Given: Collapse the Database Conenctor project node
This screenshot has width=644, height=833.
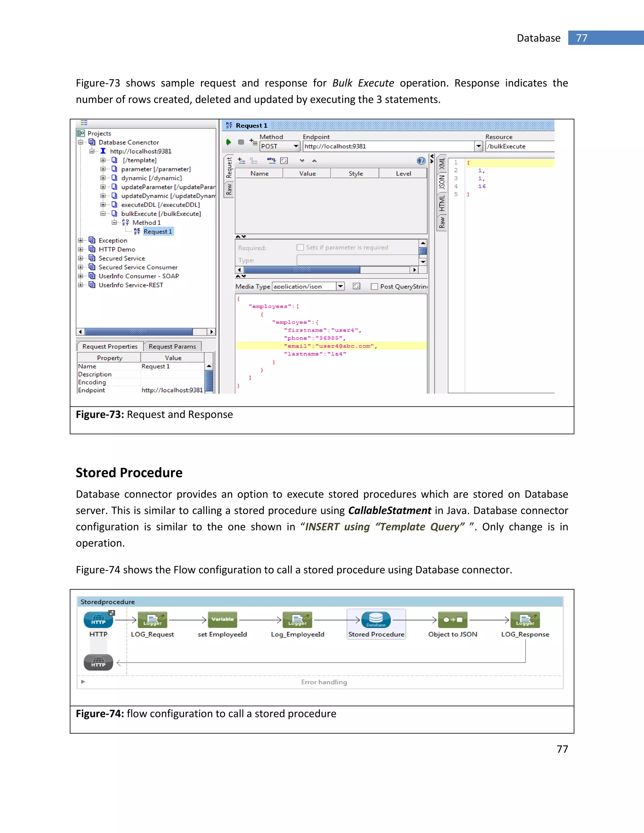Looking at the screenshot, I should [x=80, y=142].
